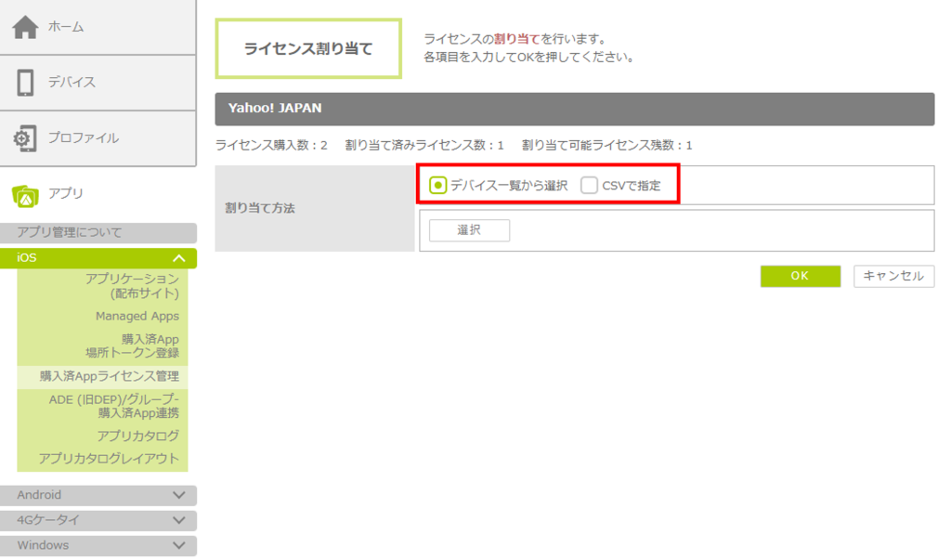
Task: Open アプリケーション (配布サイト) menu item
Action: pos(132,286)
